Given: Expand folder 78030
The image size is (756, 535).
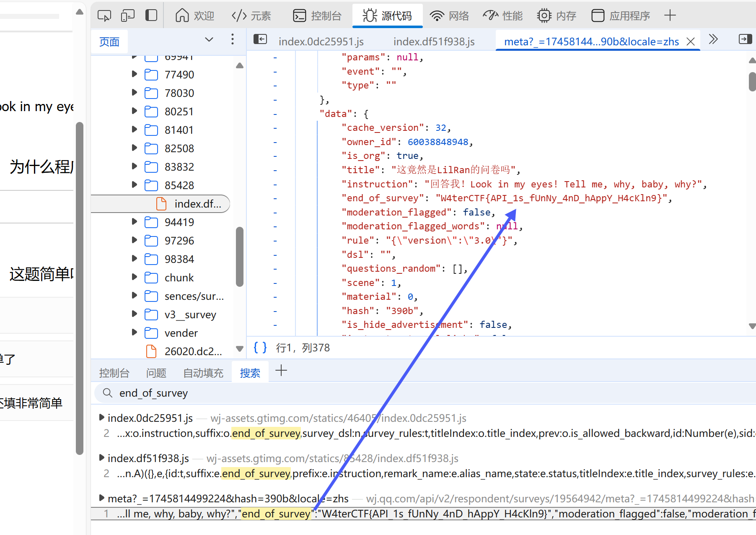Looking at the screenshot, I should pyautogui.click(x=135, y=93).
